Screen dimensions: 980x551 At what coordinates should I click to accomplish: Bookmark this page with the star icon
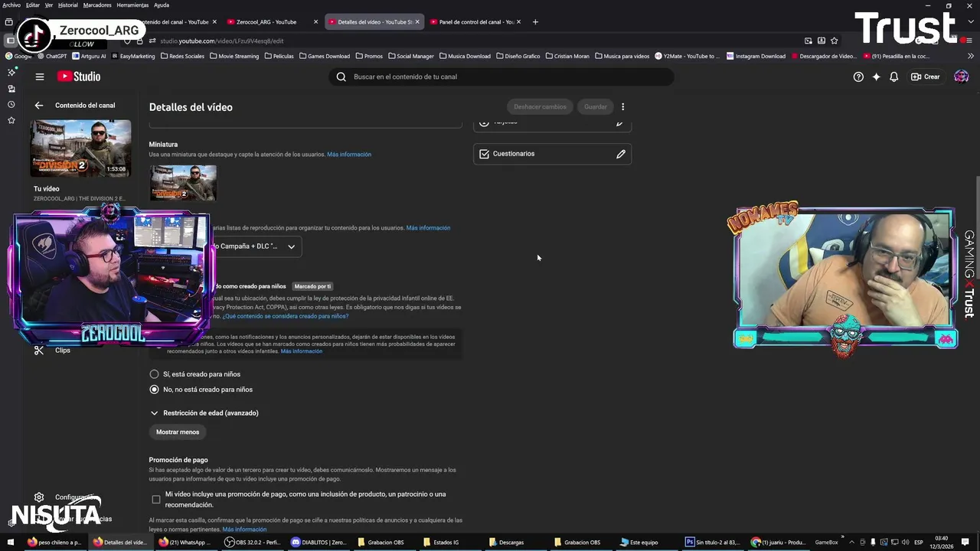click(x=834, y=41)
